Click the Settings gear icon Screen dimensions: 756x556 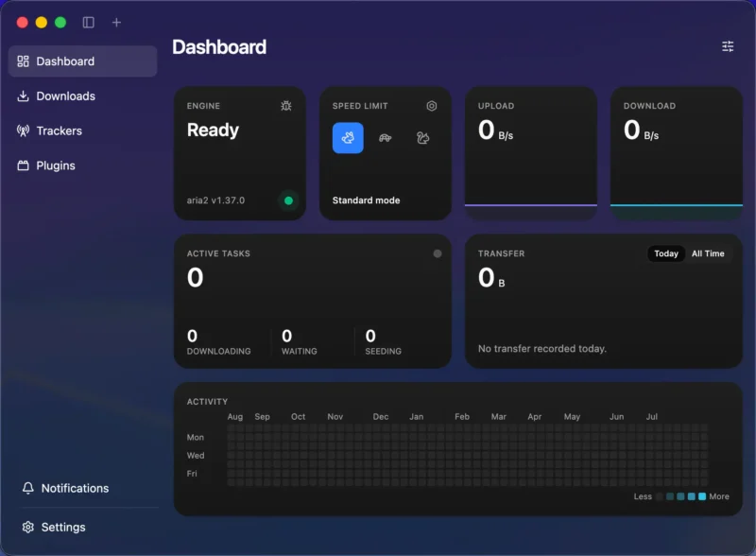click(x=28, y=527)
